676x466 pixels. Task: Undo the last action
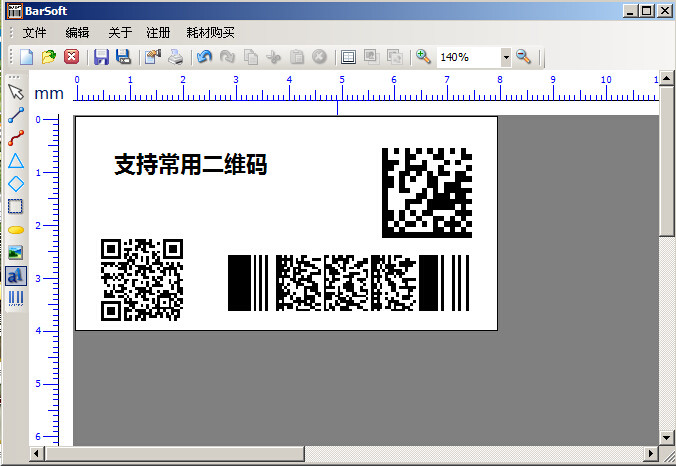tap(204, 57)
